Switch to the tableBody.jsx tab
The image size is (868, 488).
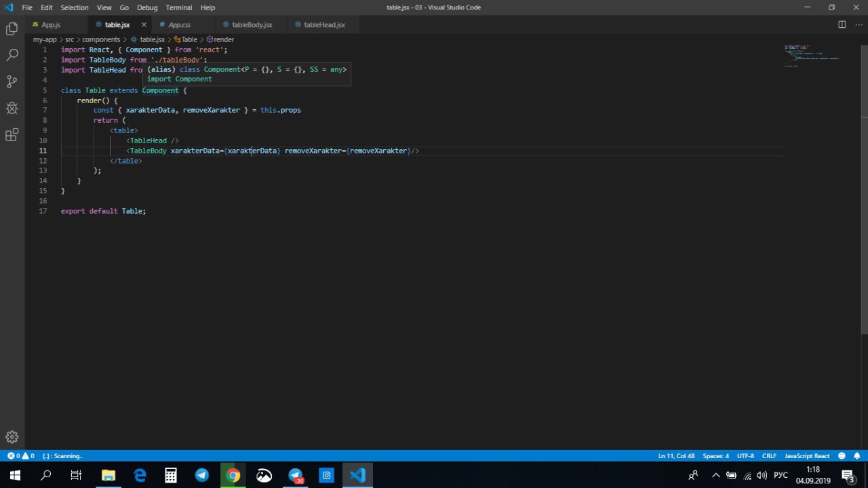pyautogui.click(x=252, y=24)
